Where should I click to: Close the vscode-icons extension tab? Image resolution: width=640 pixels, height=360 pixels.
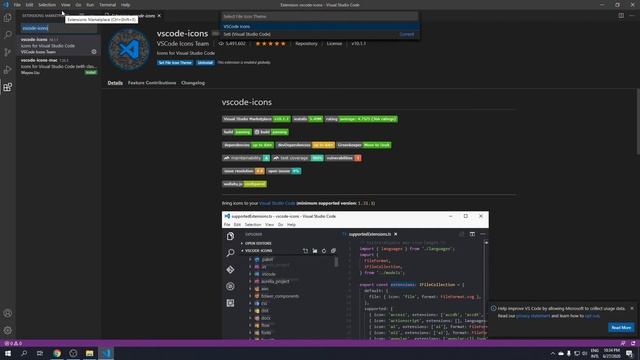click(159, 16)
